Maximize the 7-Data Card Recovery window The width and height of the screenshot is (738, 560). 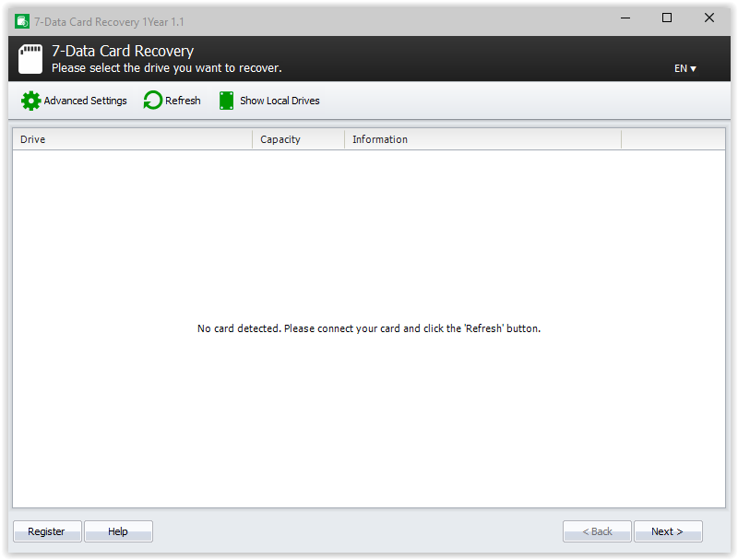[x=667, y=18]
